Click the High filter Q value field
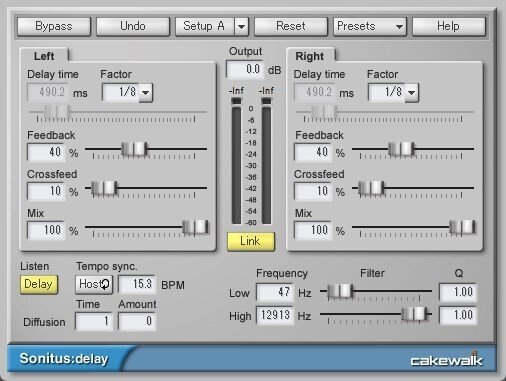Viewport: 506px width, 381px height. click(x=458, y=315)
